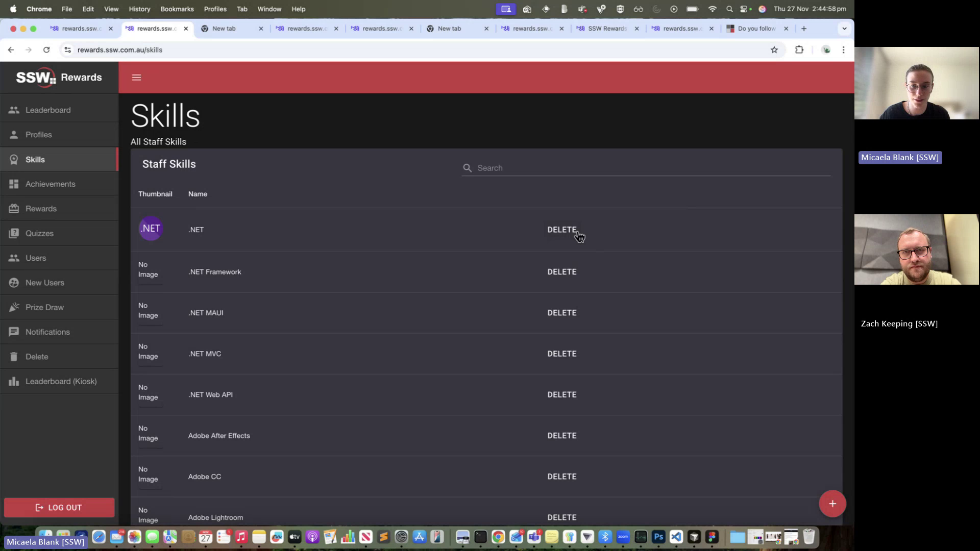Open the tab search chevron in Chrome
Viewport: 980px width, 551px height.
pyautogui.click(x=845, y=29)
